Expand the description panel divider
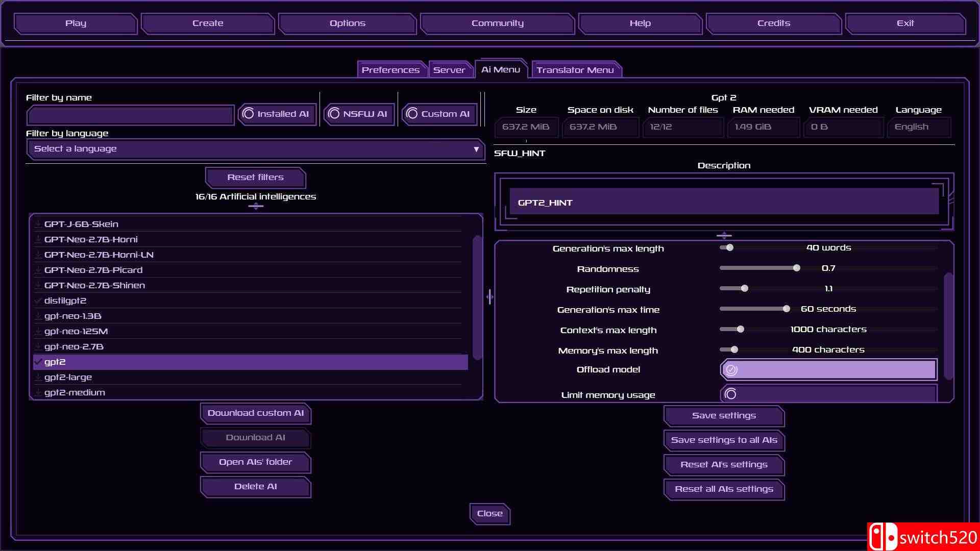The height and width of the screenshot is (551, 980). tap(723, 235)
